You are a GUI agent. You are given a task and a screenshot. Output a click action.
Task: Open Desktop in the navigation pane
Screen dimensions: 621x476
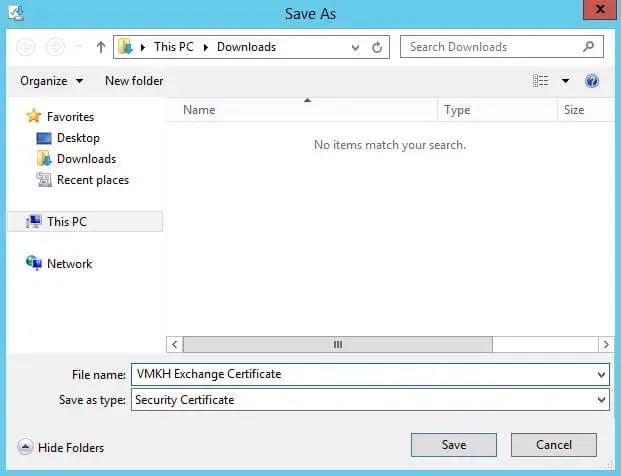tap(78, 138)
